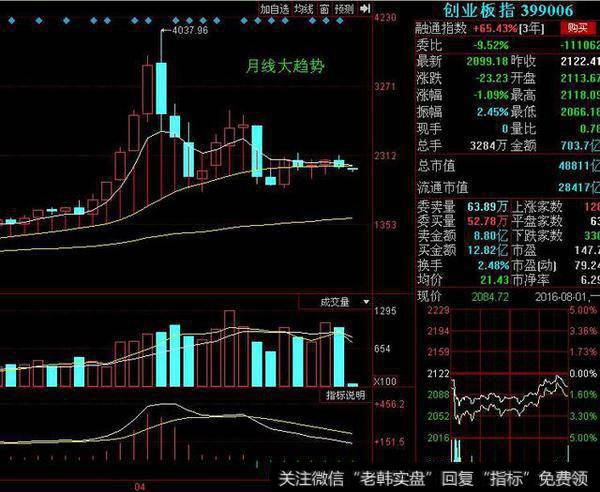The height and width of the screenshot is (492, 600).
Task: Click the 涨幅 value -1.09%
Action: 491,95
